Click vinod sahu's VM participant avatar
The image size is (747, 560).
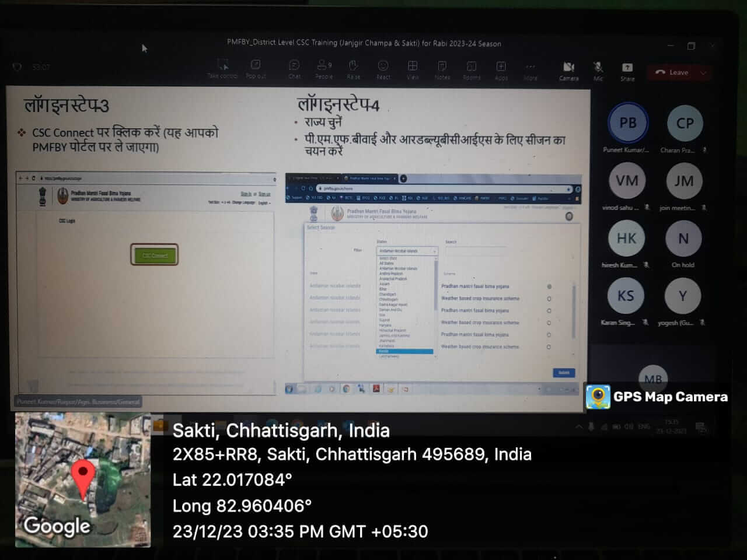(627, 181)
